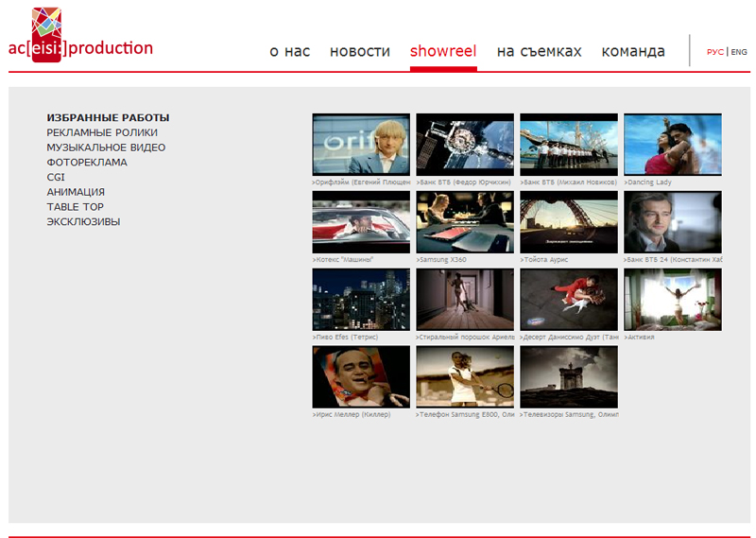Choose the 'ФОТОРЕКЛАМА' category

point(87,163)
